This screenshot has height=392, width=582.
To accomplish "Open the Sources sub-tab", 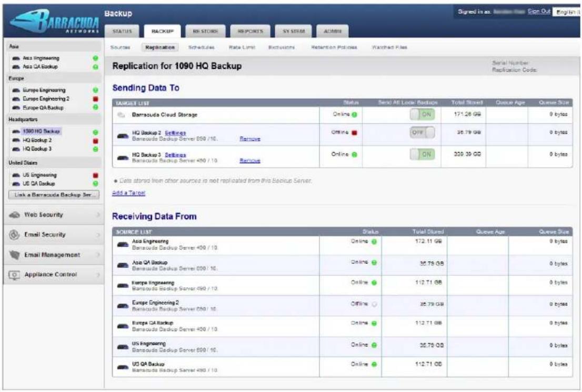I will [x=121, y=47].
